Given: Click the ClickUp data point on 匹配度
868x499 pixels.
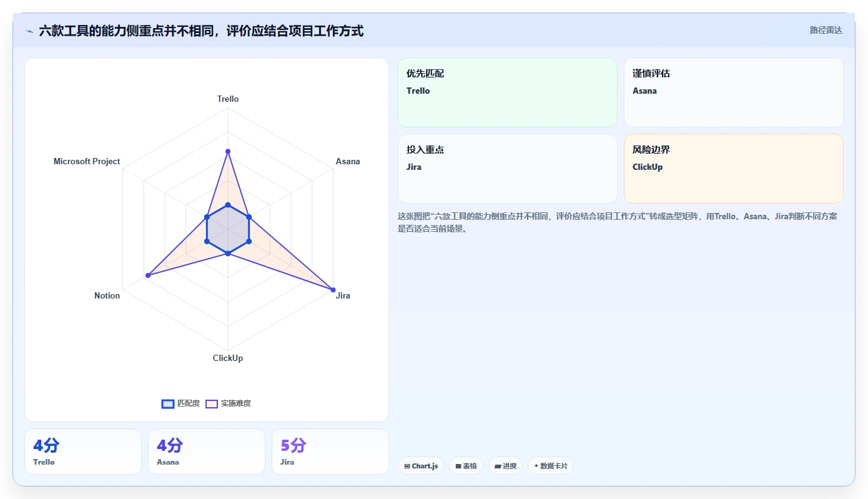Looking at the screenshot, I should click(x=228, y=254).
